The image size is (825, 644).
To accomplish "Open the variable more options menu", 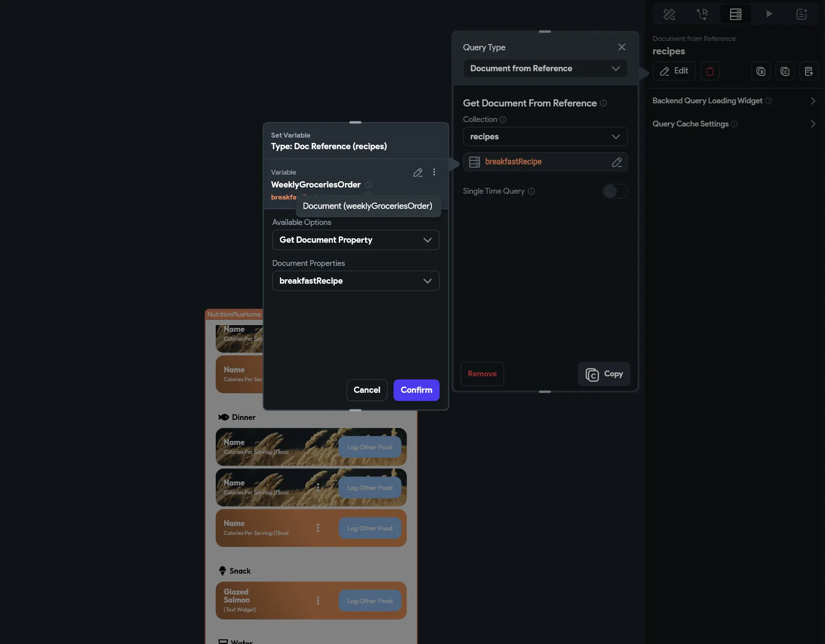I will (x=434, y=172).
